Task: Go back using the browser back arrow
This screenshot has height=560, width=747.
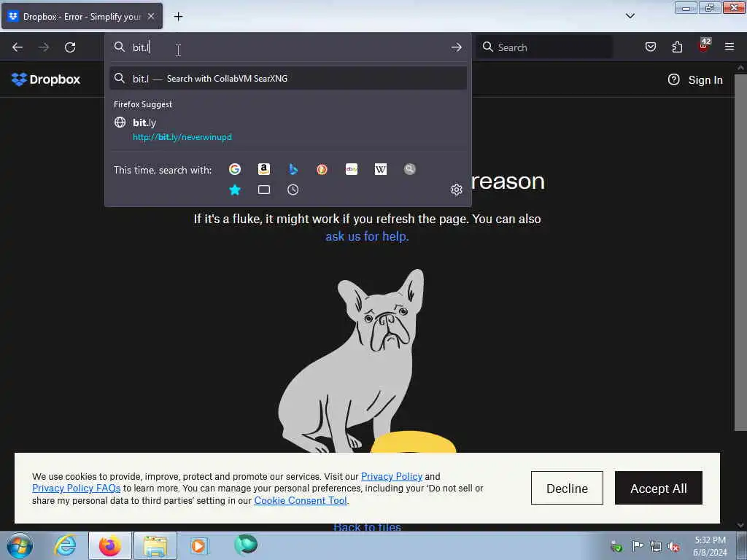Action: pyautogui.click(x=18, y=47)
